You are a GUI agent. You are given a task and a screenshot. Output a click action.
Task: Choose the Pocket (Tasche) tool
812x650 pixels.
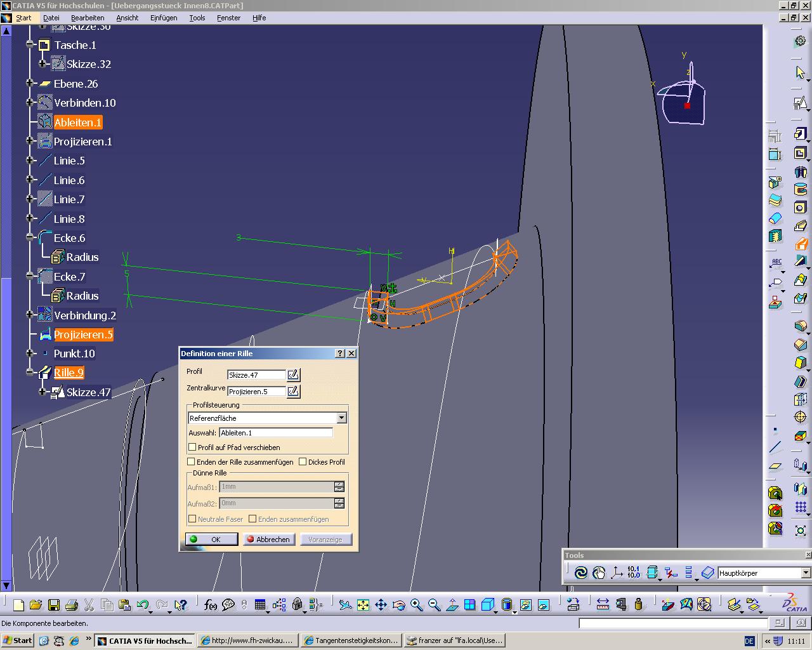tap(801, 153)
